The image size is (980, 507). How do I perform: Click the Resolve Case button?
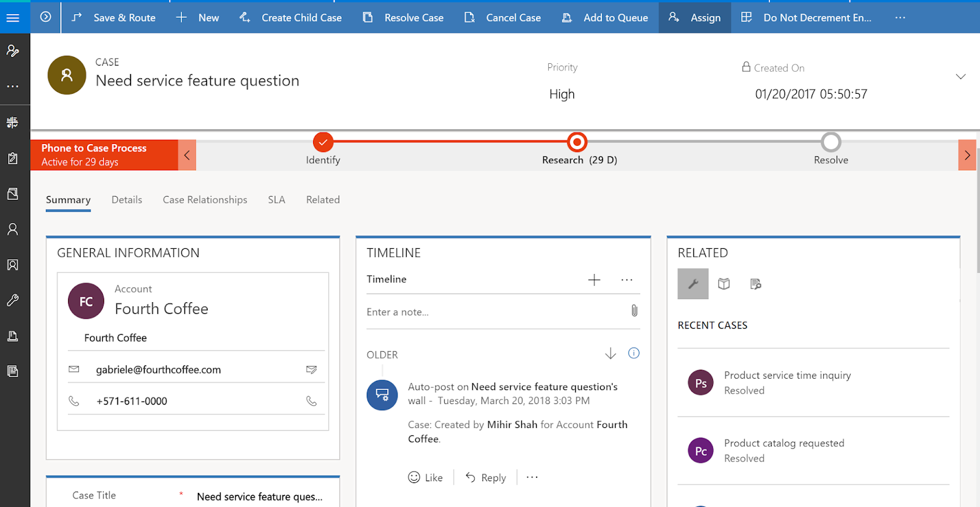(x=403, y=18)
